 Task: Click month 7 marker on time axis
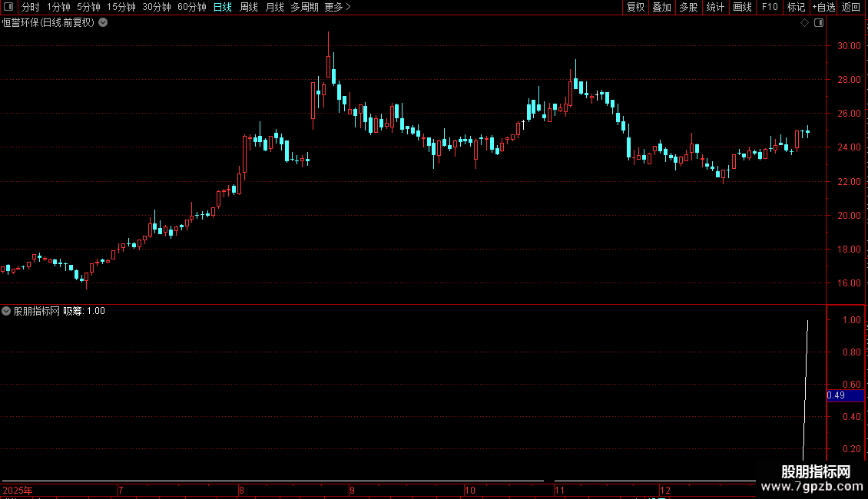point(121,490)
